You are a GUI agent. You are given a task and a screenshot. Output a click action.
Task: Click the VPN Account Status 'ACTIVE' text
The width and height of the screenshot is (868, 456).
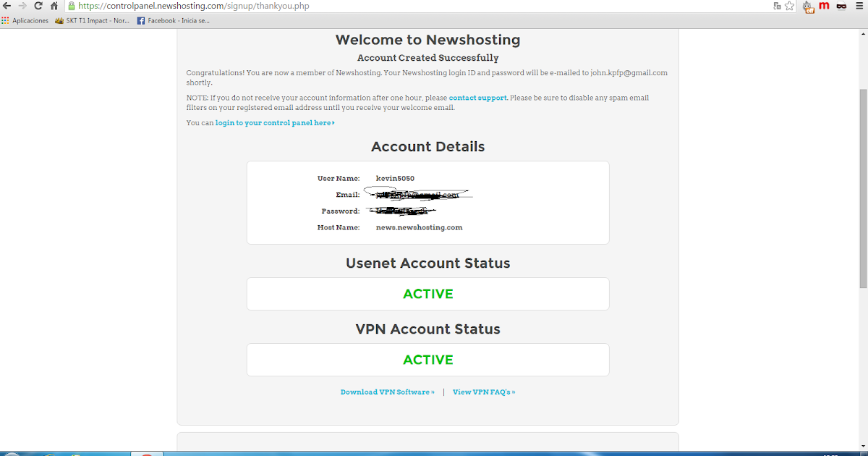(x=428, y=360)
